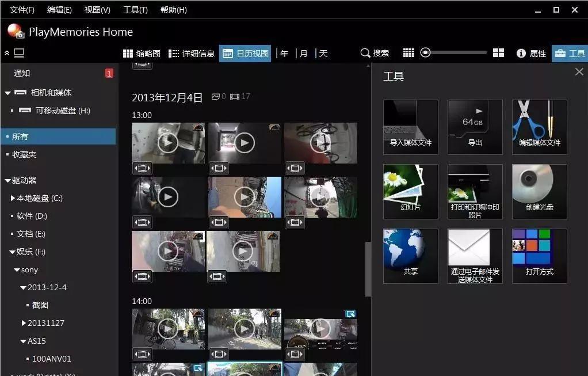The width and height of the screenshot is (588, 376).
Task: Click the red notification count badge
Action: pyautogui.click(x=109, y=73)
